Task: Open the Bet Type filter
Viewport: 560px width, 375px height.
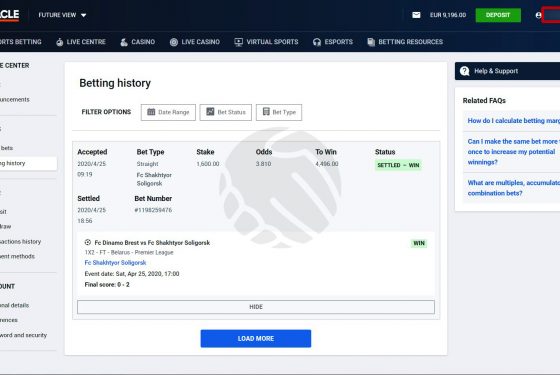Action: pyautogui.click(x=279, y=112)
